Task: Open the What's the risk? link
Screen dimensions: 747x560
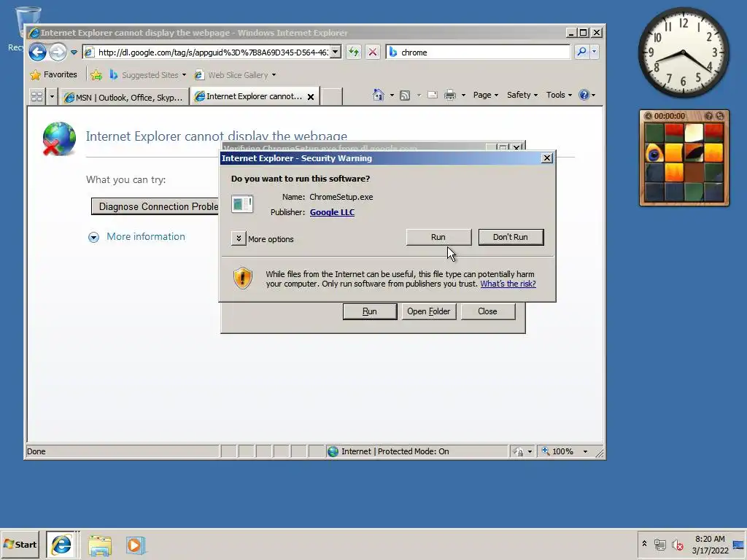Action: tap(508, 284)
